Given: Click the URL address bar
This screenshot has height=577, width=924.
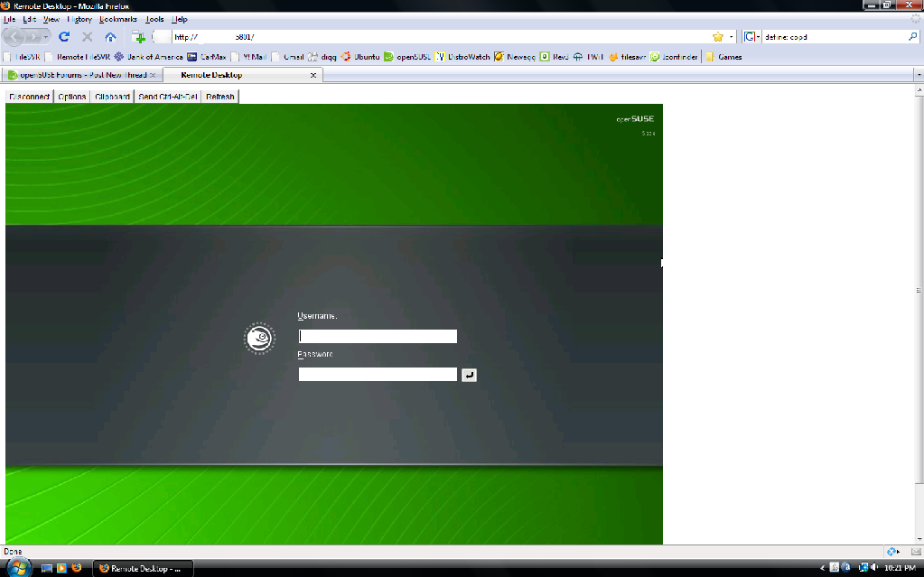Looking at the screenshot, I should coord(442,36).
